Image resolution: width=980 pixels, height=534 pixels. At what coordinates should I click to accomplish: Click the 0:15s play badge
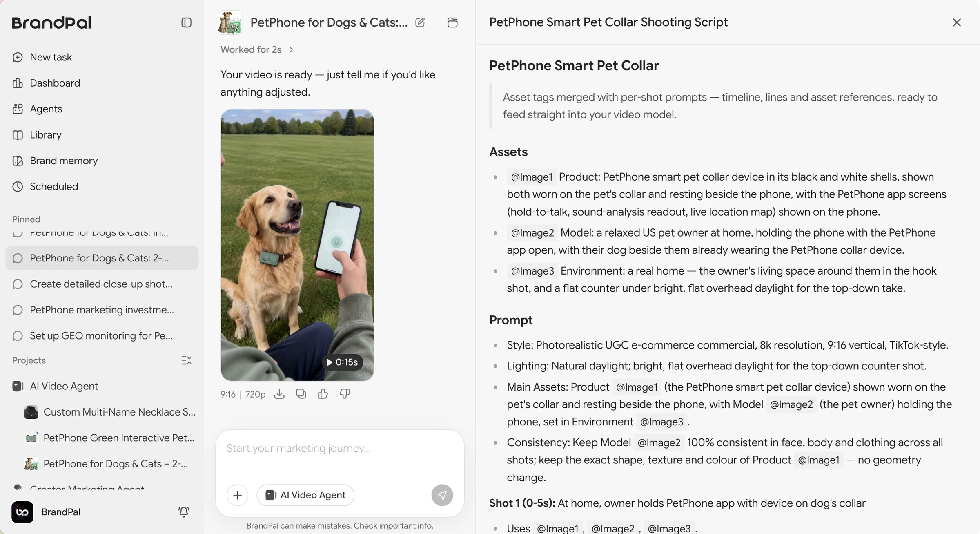pos(342,362)
